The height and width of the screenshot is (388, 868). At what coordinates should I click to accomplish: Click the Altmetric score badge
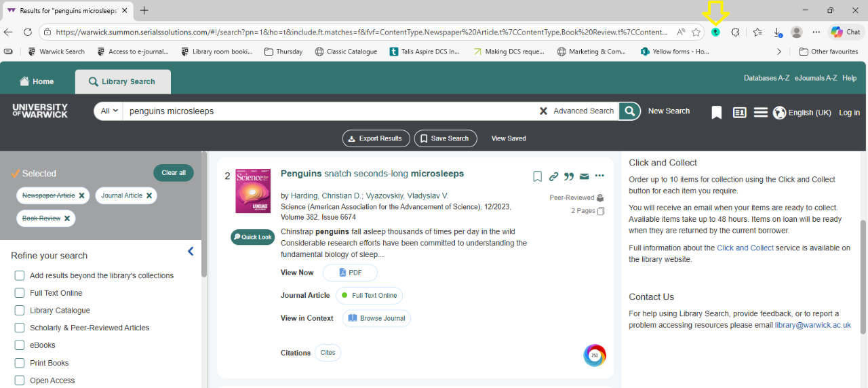[x=595, y=355]
